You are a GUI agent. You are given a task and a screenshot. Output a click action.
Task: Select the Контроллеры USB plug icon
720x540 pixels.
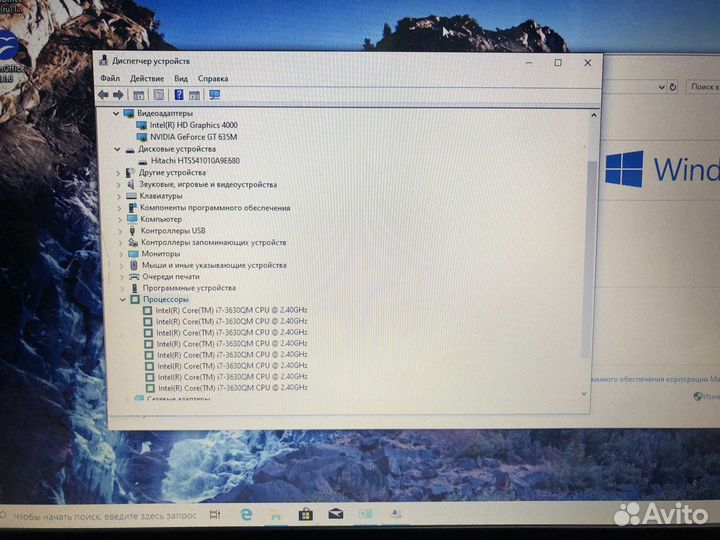click(x=132, y=231)
